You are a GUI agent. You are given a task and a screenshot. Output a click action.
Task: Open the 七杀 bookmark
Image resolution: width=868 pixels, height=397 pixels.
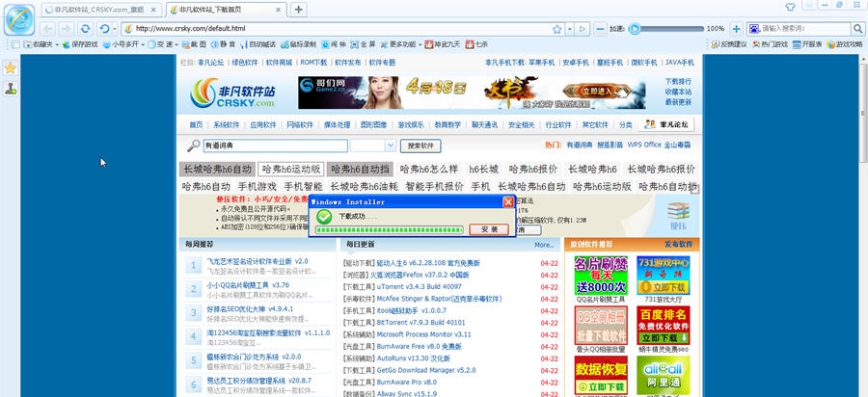tap(476, 44)
